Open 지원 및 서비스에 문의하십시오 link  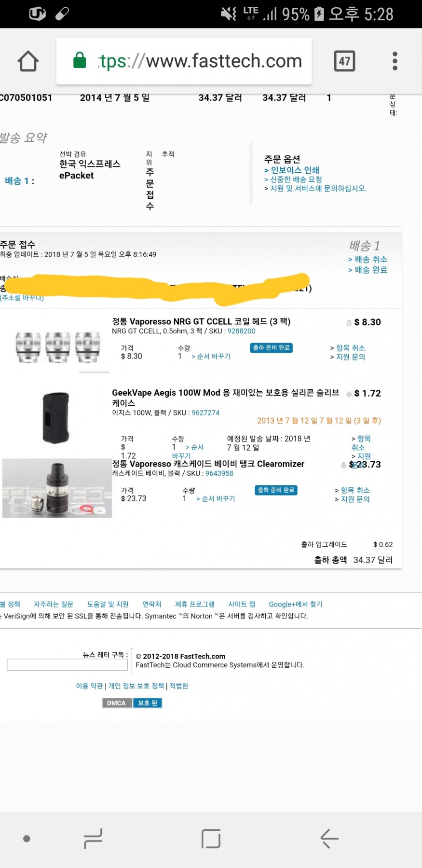tap(318, 188)
